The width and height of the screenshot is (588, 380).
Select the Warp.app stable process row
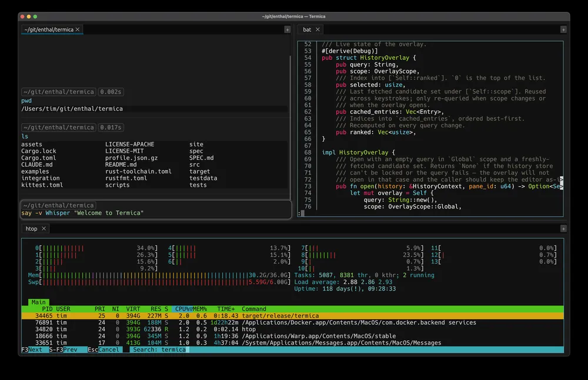(x=292, y=336)
